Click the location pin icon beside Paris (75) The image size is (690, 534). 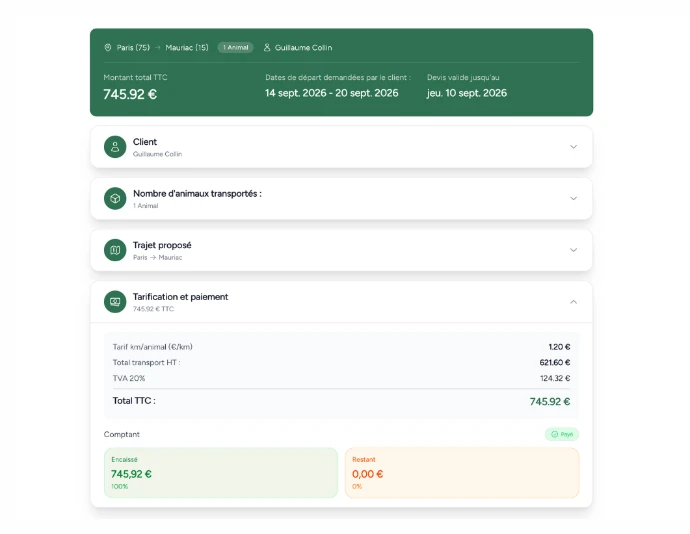pos(108,47)
